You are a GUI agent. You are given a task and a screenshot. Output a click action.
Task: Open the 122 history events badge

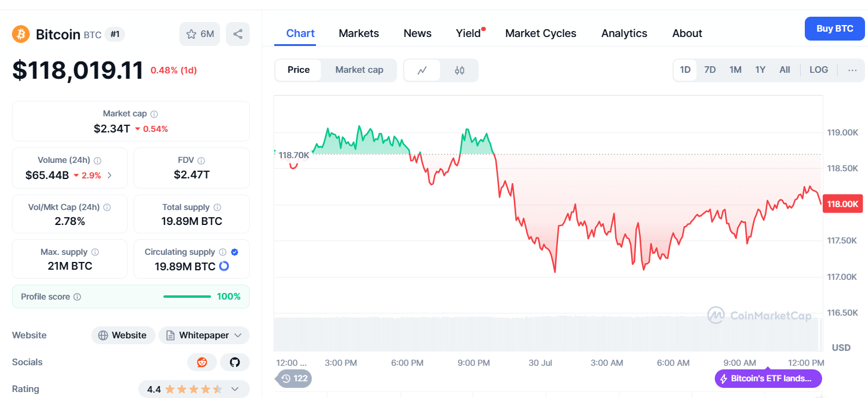(x=294, y=378)
